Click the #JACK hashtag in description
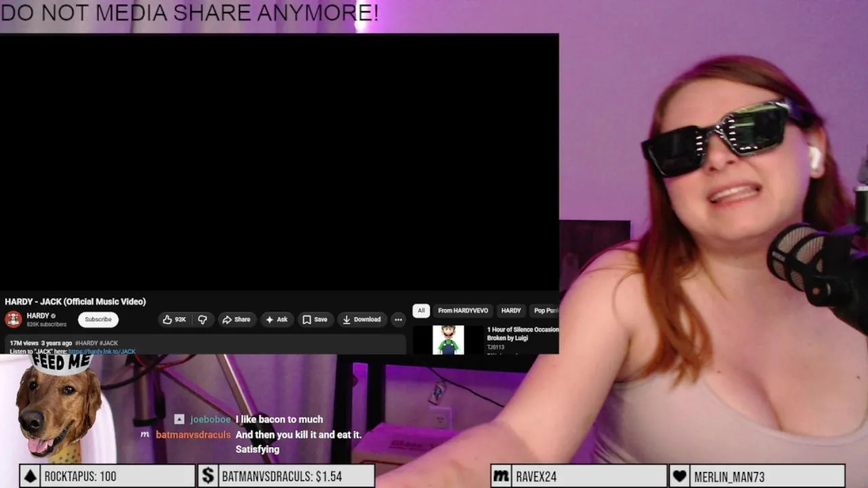Viewport: 868px width, 488px height. 108,343
